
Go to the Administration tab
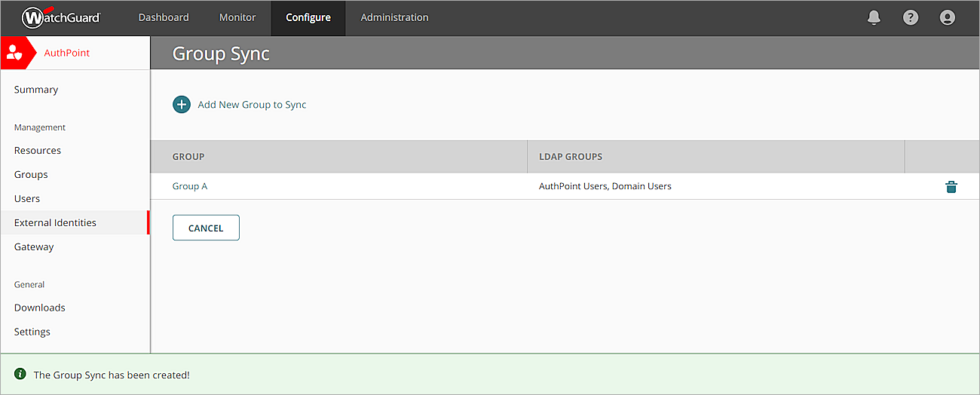(394, 17)
